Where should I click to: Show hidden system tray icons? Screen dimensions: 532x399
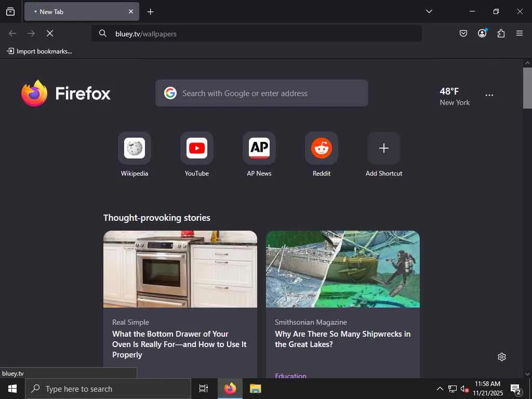coord(440,389)
